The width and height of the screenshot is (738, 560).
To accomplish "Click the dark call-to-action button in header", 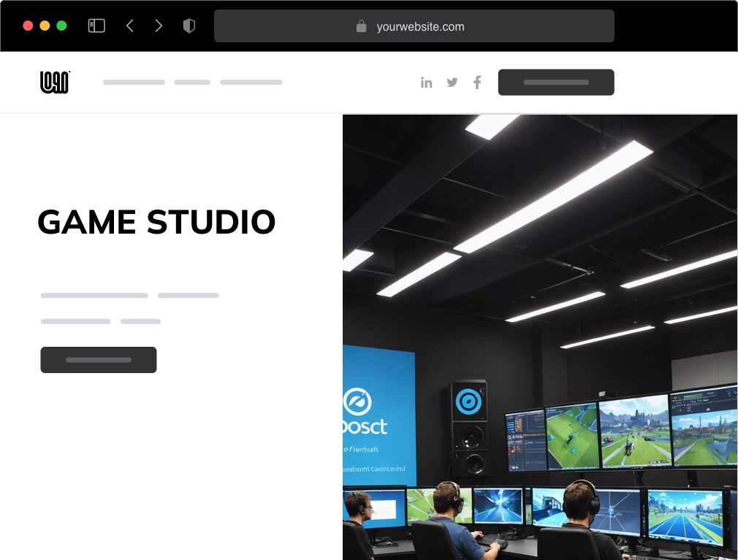I will 556,82.
